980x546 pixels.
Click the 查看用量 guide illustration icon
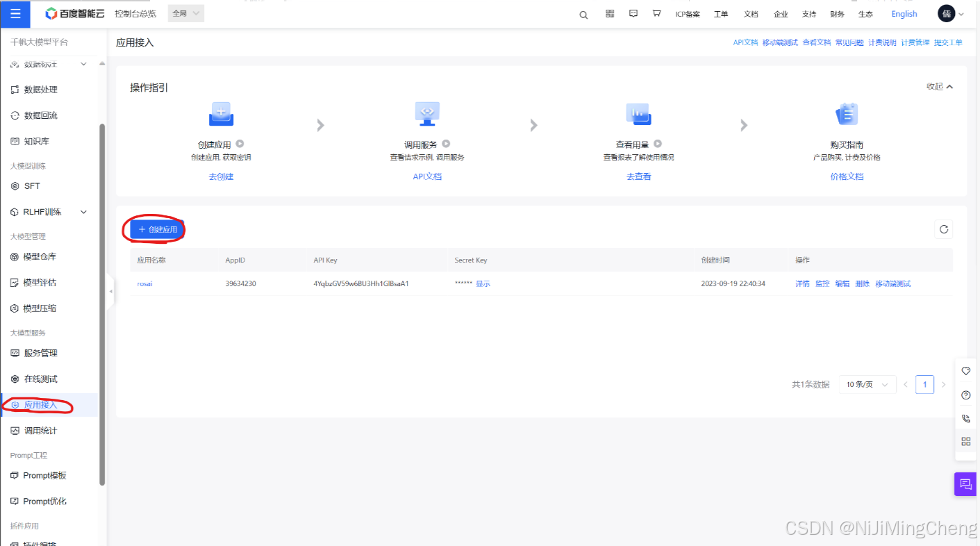tap(638, 114)
